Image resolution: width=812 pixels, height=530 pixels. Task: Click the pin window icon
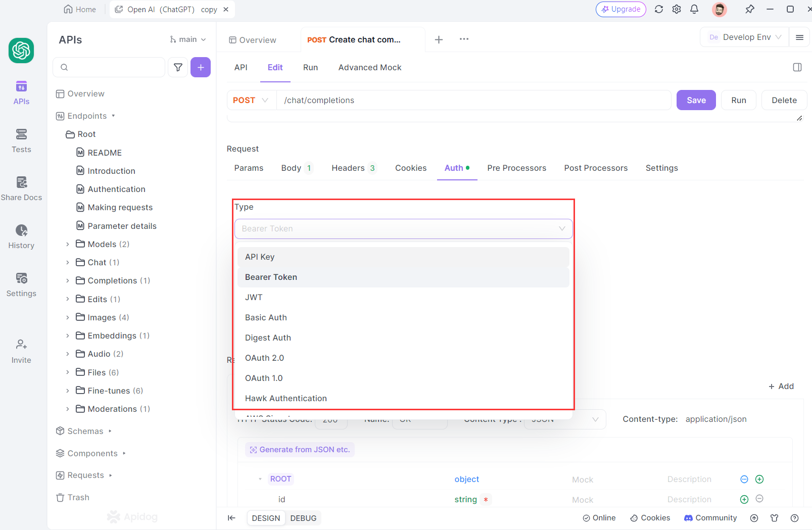(x=750, y=9)
